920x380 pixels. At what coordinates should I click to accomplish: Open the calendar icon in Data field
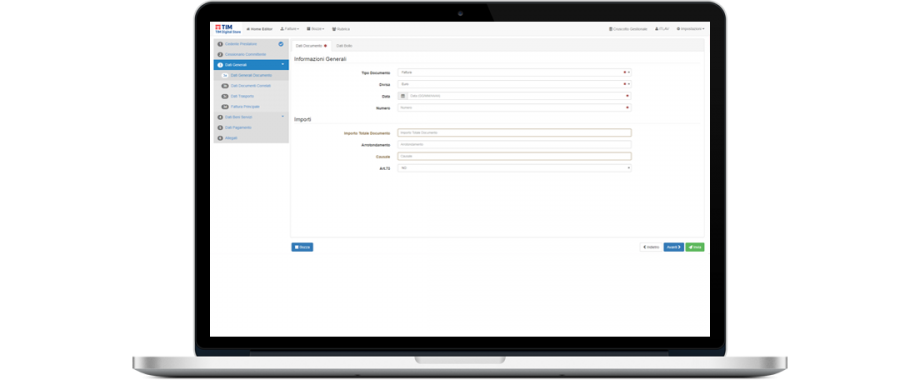coord(402,96)
